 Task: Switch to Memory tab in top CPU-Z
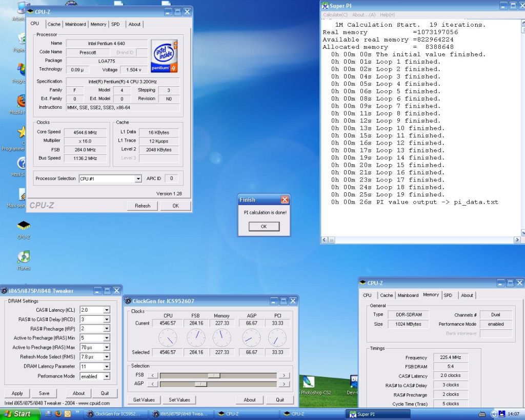[x=98, y=24]
